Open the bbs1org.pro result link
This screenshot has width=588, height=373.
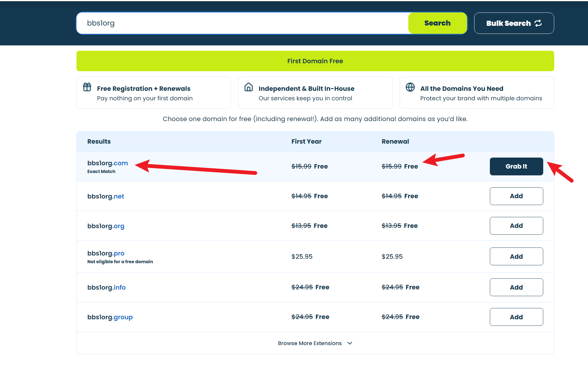click(x=106, y=253)
